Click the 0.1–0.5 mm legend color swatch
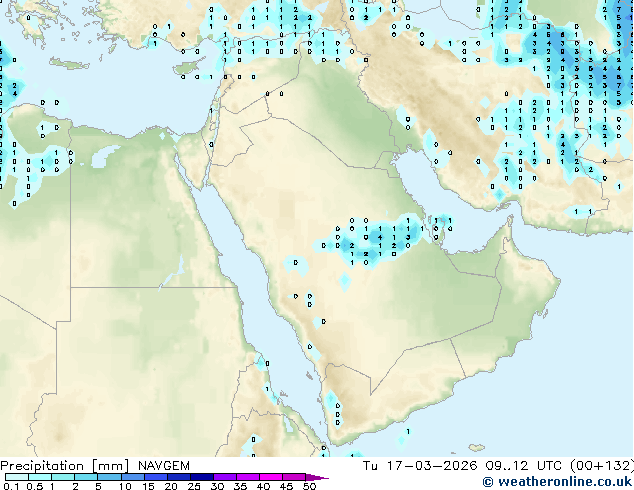This screenshot has width=634, height=490. (x=17, y=477)
